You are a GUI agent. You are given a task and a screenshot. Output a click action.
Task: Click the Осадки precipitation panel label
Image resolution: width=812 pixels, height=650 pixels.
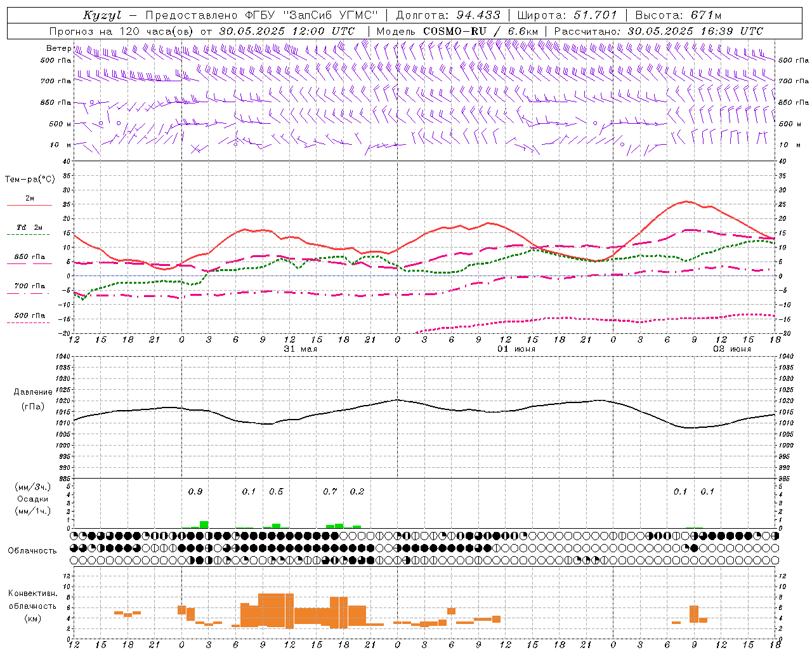(33, 499)
